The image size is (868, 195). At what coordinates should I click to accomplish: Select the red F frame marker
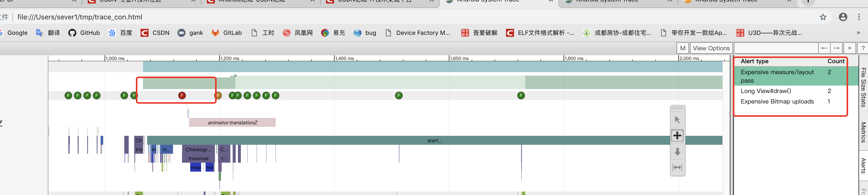tap(182, 96)
